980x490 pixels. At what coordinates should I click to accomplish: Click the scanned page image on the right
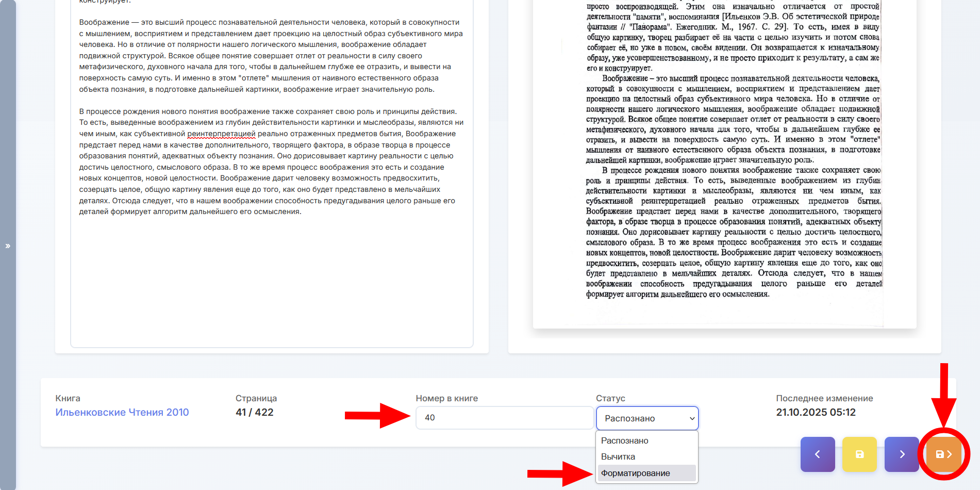coord(724,155)
